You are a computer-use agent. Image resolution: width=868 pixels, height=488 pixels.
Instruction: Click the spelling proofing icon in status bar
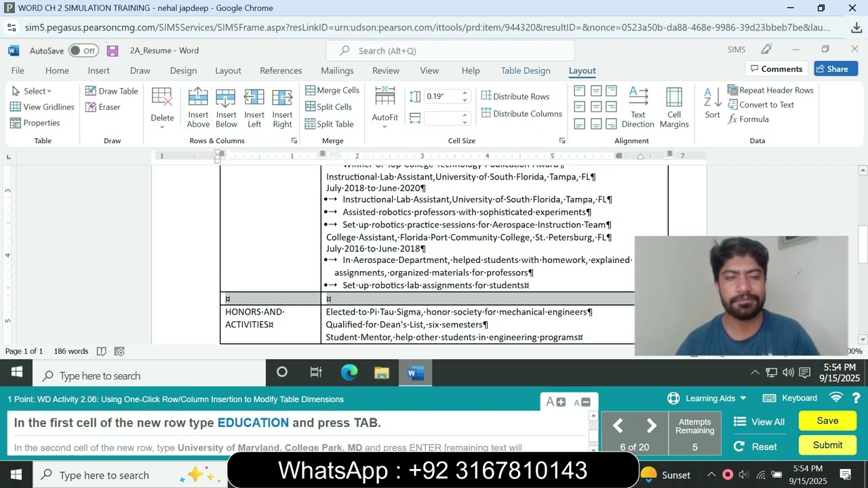tap(101, 351)
